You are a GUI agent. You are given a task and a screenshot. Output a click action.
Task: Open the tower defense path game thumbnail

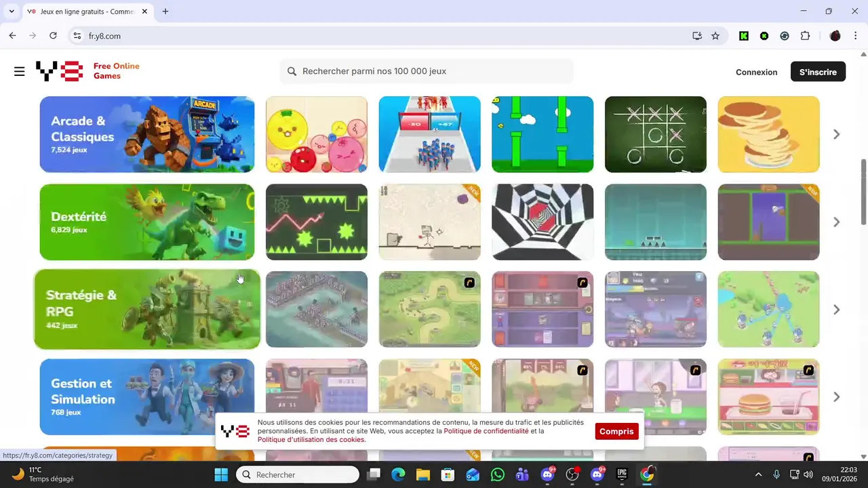(430, 310)
